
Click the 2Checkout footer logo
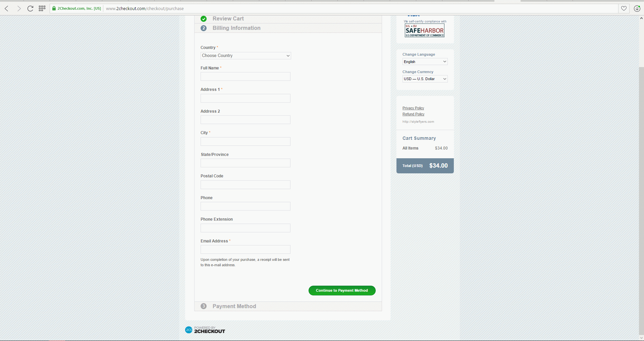point(205,330)
